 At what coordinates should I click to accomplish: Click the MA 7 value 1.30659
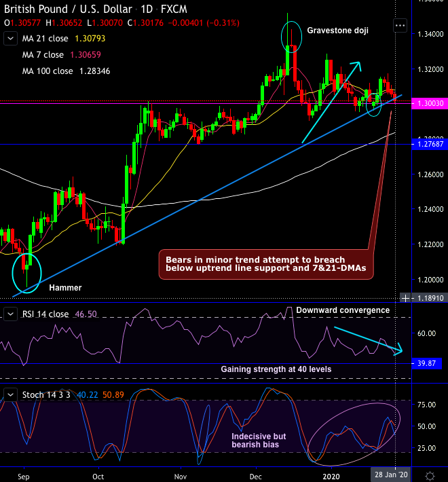pos(86,55)
